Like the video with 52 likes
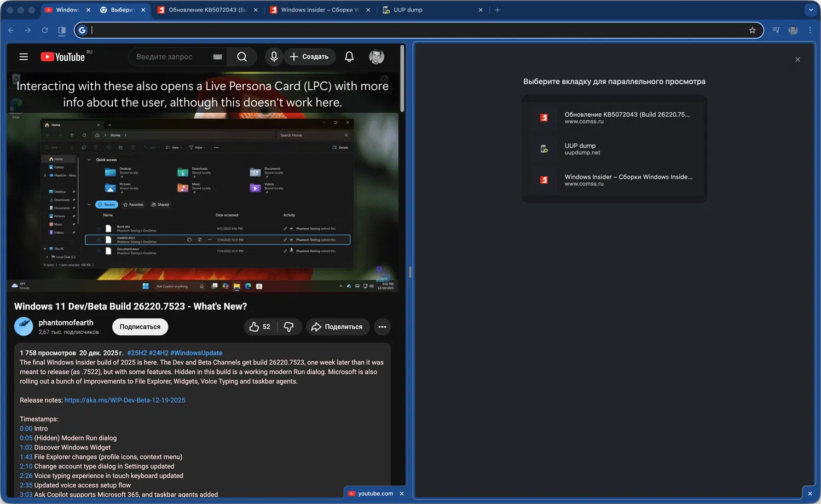821x504 pixels. tap(260, 327)
